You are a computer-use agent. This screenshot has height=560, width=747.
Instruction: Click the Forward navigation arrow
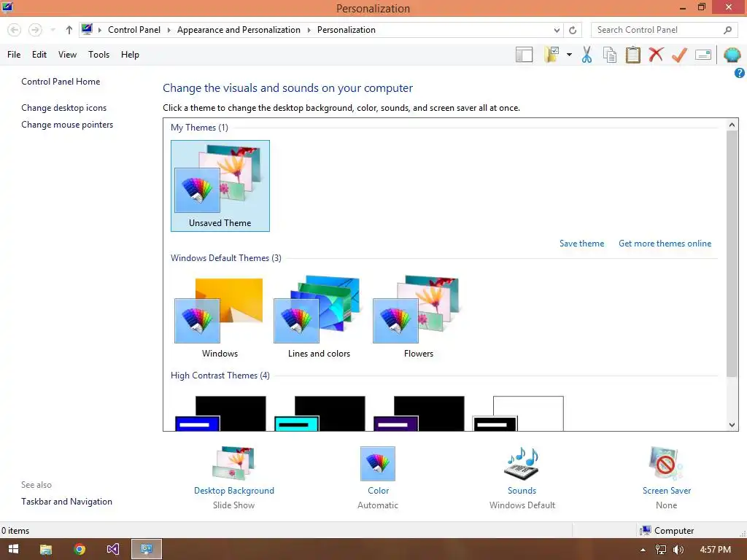click(x=35, y=30)
